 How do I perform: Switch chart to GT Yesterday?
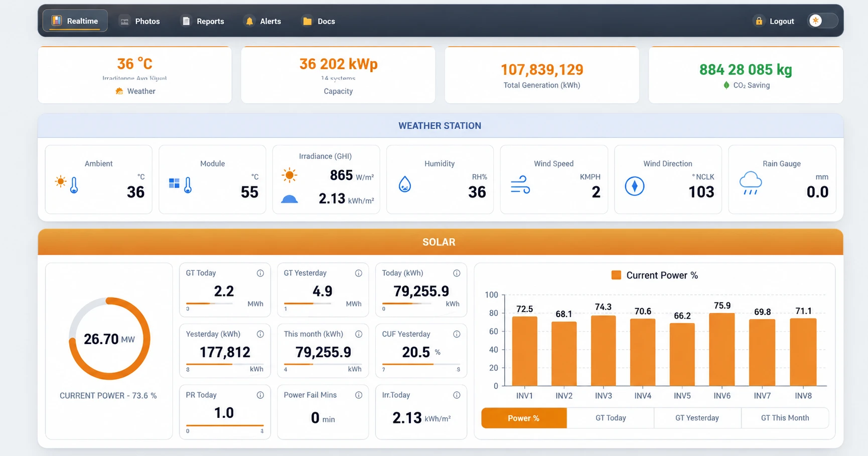[697, 418]
